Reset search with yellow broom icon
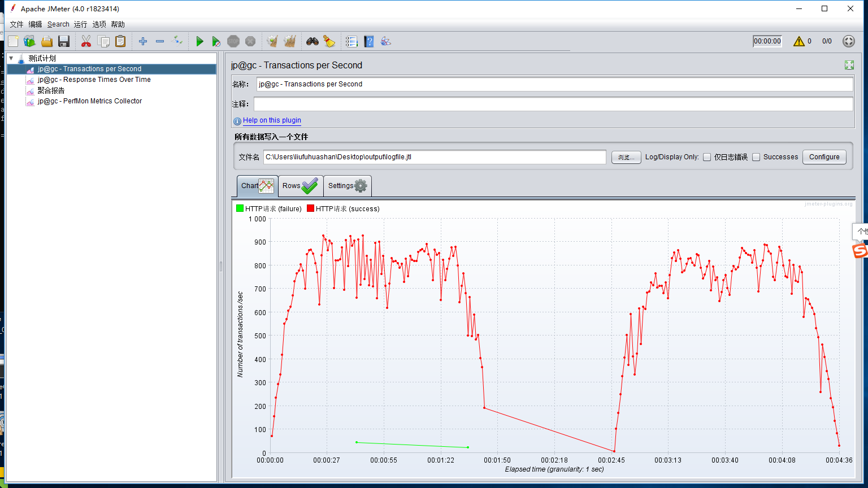This screenshot has width=868, height=488. pos(329,41)
